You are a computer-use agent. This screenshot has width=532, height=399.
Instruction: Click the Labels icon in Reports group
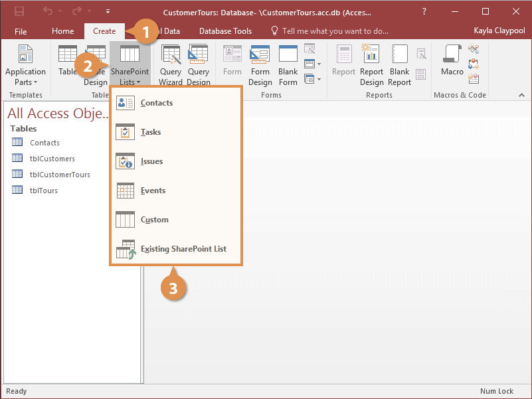click(x=420, y=74)
